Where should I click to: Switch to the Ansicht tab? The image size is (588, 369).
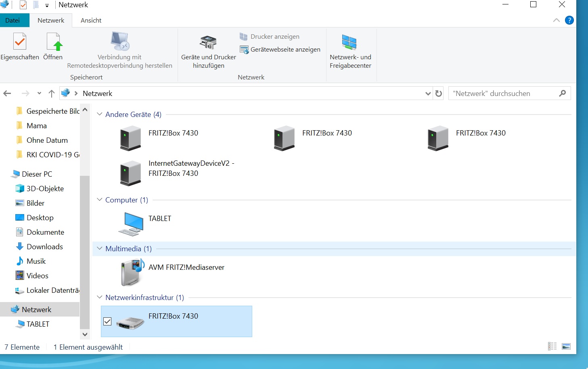(x=91, y=20)
